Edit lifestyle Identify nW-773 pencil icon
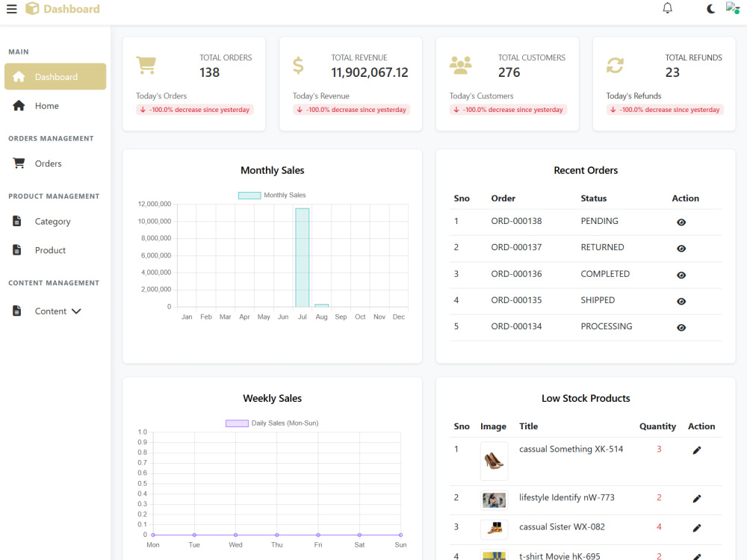Image resolution: width=747 pixels, height=560 pixels. click(696, 499)
